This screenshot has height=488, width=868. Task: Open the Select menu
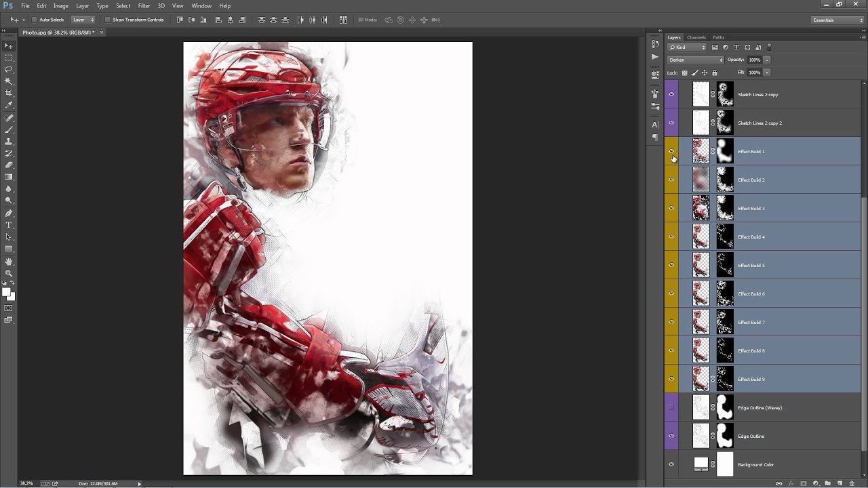(123, 5)
